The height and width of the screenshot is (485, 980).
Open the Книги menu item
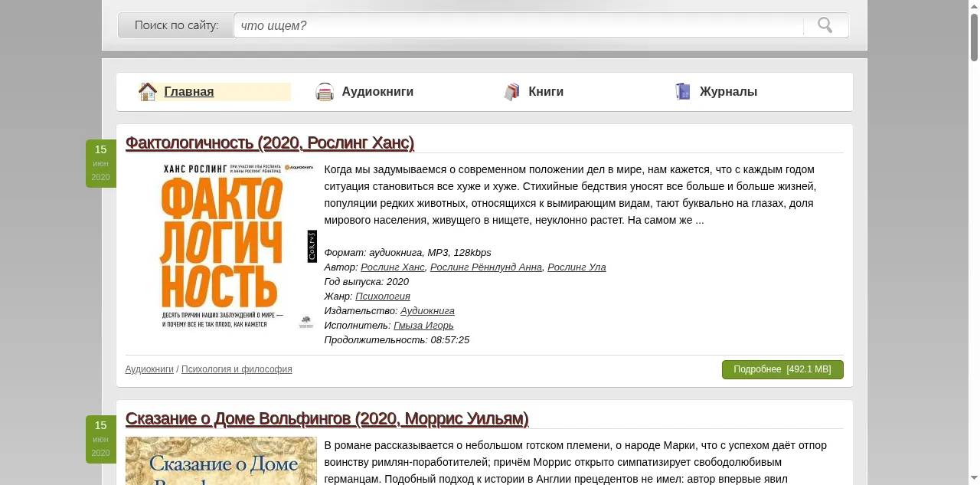[546, 92]
